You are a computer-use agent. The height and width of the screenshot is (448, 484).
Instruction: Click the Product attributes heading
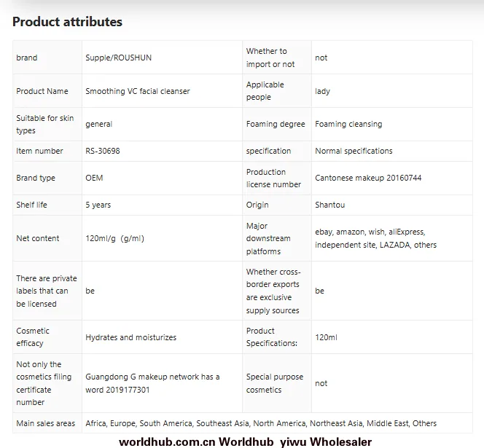coord(67,22)
